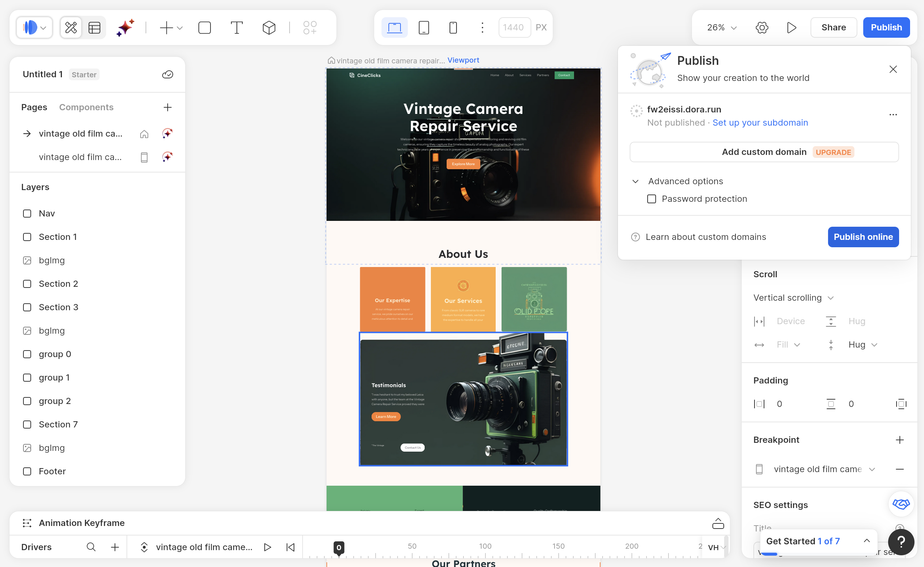Viewport: 924px width, 567px height.
Task: Add a new page with plus icon
Action: [168, 107]
